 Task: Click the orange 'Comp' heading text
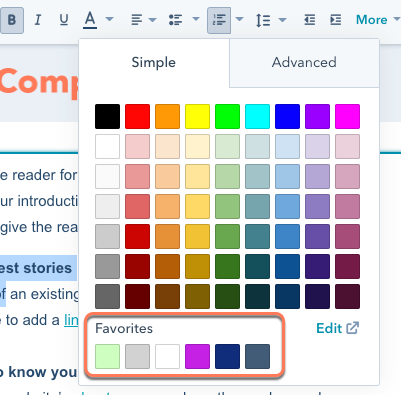[39, 83]
